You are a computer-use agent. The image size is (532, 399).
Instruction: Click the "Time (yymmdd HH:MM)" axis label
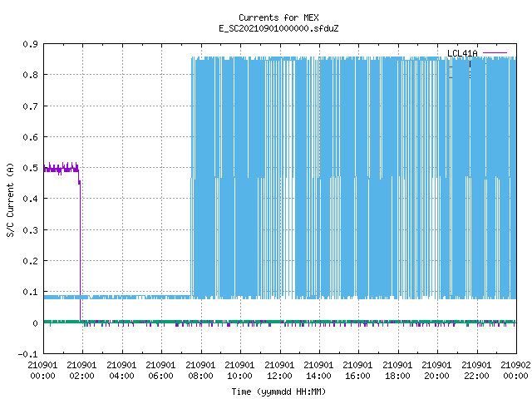278,392
